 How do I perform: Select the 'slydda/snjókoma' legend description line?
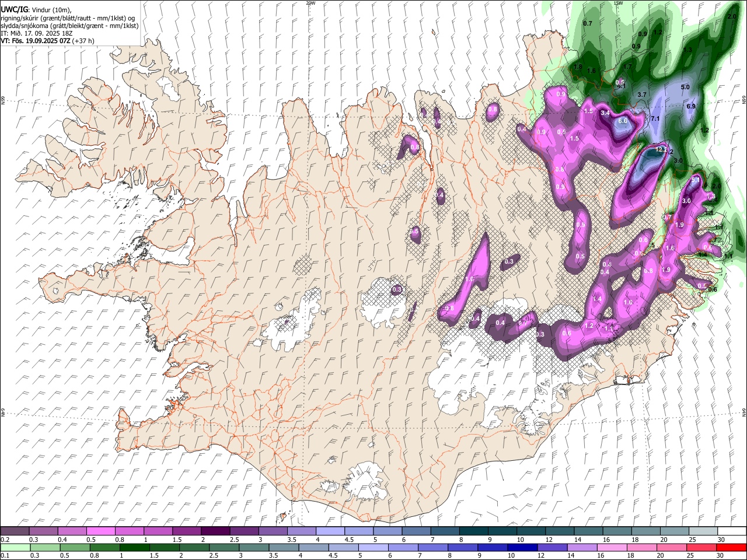(x=69, y=26)
